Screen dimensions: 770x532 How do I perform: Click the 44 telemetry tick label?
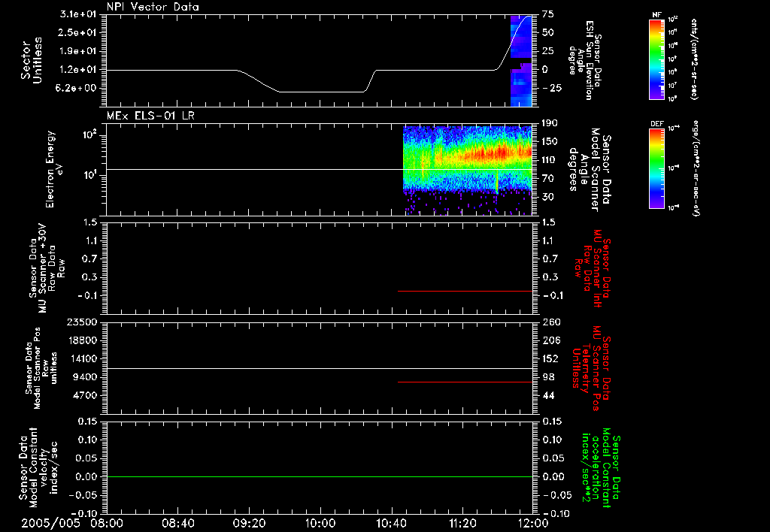(548, 395)
